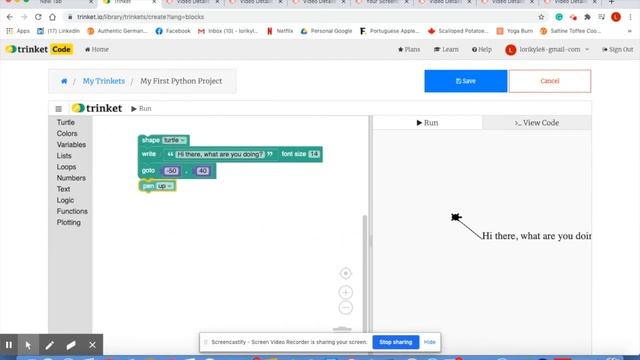
Task: Close the Screencastify drawing toolbar
Action: tap(92, 345)
